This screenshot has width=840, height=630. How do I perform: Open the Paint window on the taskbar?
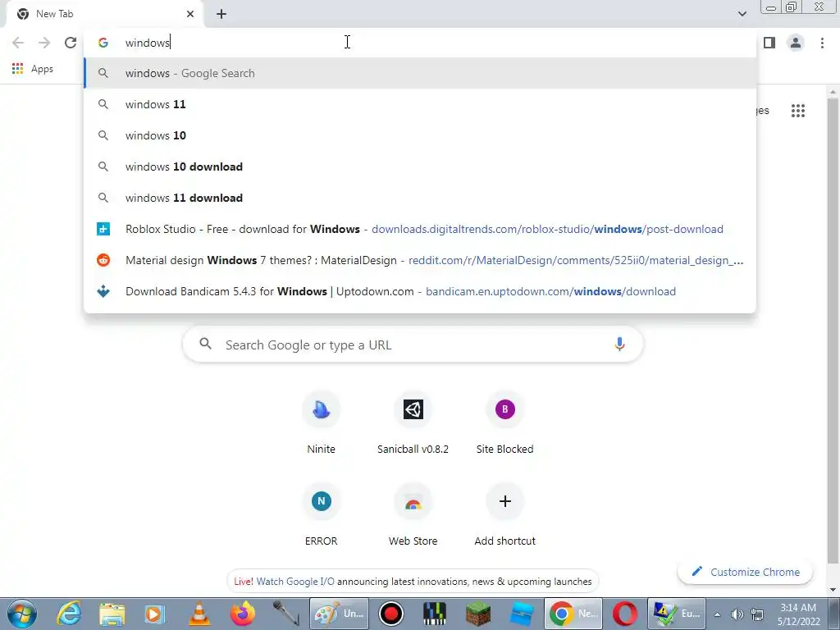click(x=339, y=614)
